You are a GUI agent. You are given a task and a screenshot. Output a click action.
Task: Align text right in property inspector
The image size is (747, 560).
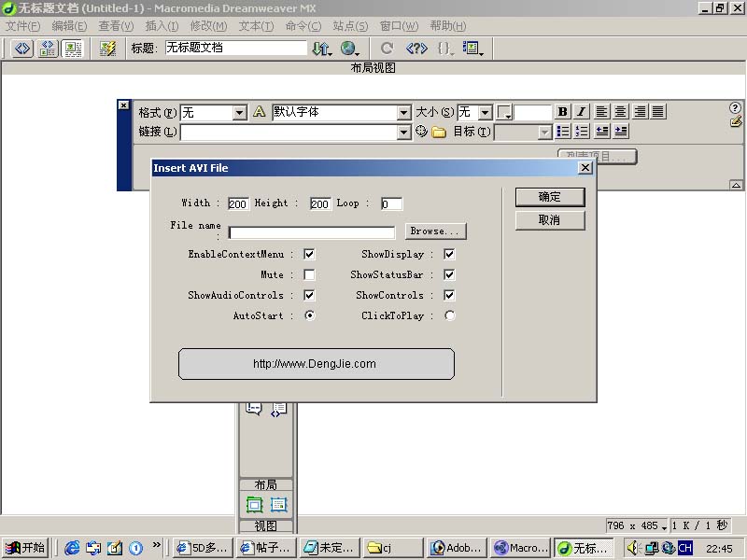coord(640,111)
